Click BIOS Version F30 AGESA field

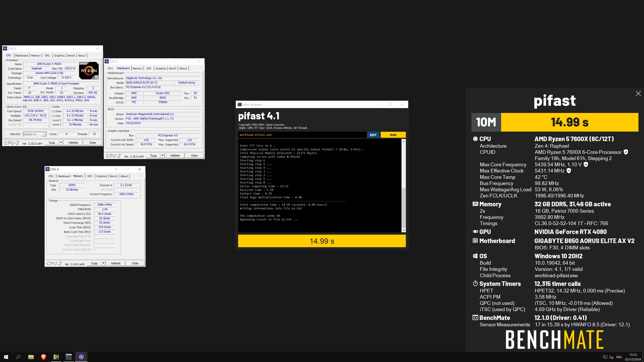click(163, 119)
